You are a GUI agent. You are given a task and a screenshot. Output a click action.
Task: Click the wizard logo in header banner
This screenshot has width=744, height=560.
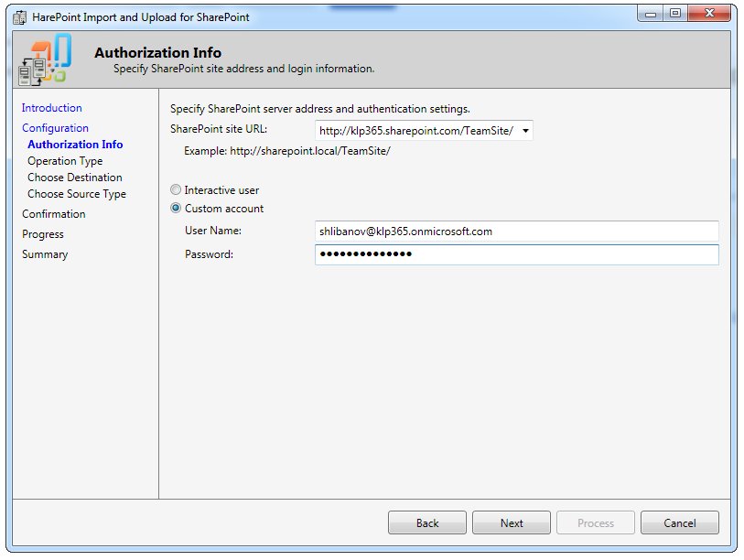point(45,59)
